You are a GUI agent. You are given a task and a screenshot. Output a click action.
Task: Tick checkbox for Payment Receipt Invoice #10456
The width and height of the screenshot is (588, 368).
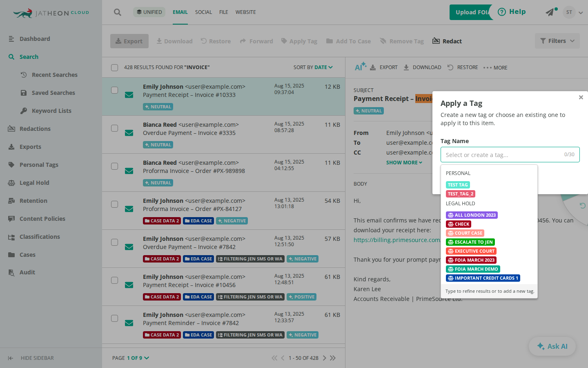click(115, 280)
